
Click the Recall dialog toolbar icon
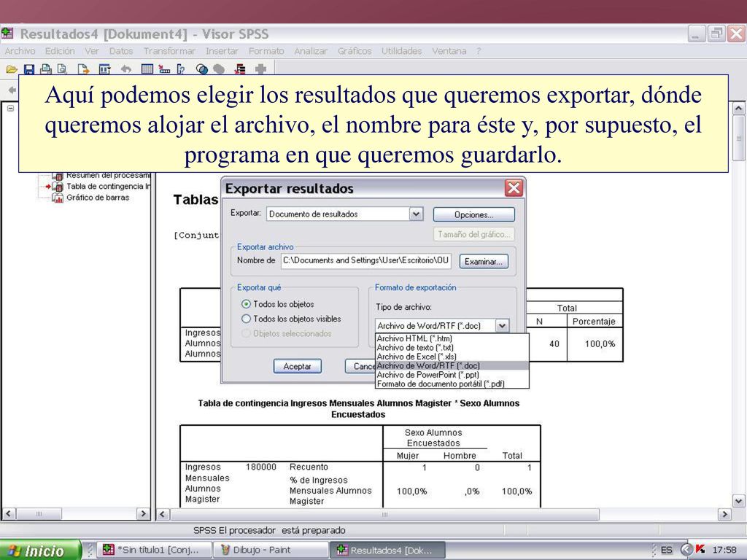(105, 69)
